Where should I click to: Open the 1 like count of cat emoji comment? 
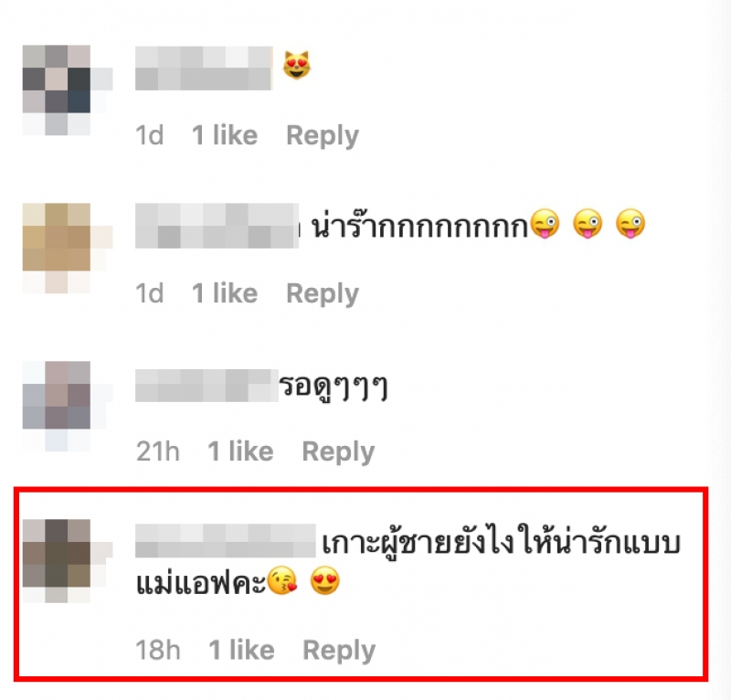pyautogui.click(x=224, y=135)
